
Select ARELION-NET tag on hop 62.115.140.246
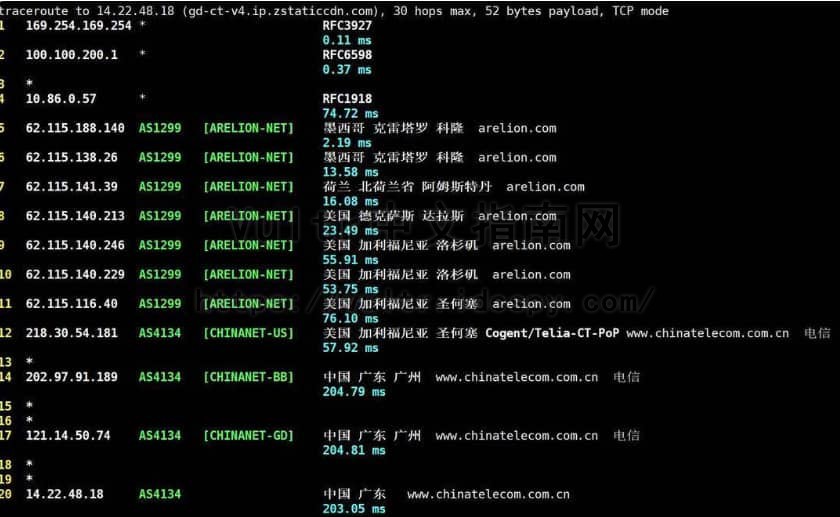(249, 245)
